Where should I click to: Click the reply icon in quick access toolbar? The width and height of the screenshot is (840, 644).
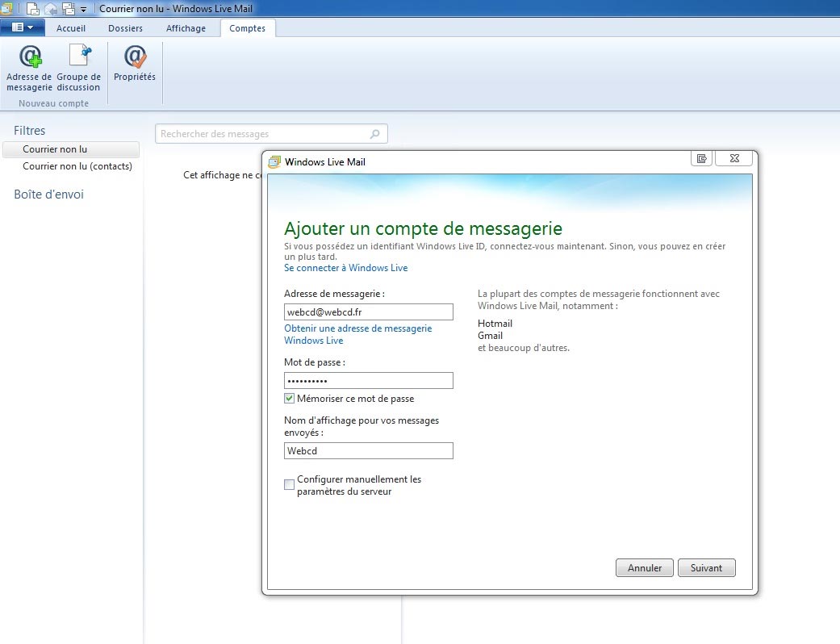[x=50, y=9]
